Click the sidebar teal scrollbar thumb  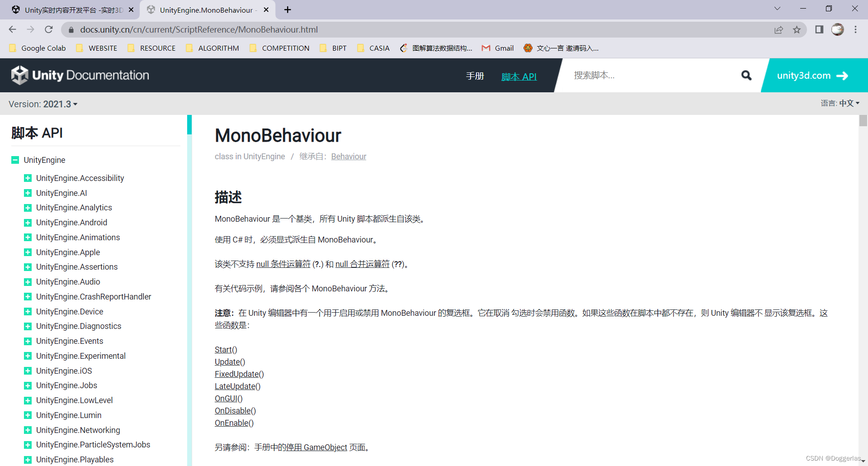tap(189, 124)
